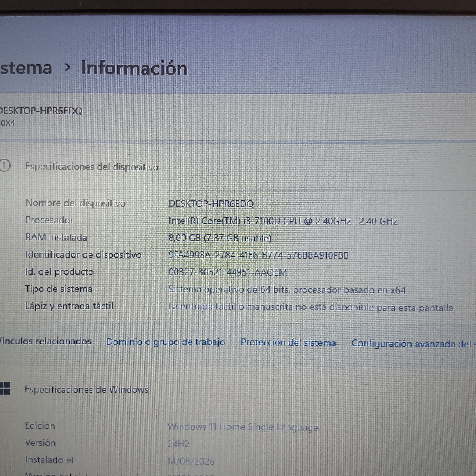The height and width of the screenshot is (476, 476).
Task: Select the device ID starting "9FA4993A-2784"
Action: pos(259,255)
